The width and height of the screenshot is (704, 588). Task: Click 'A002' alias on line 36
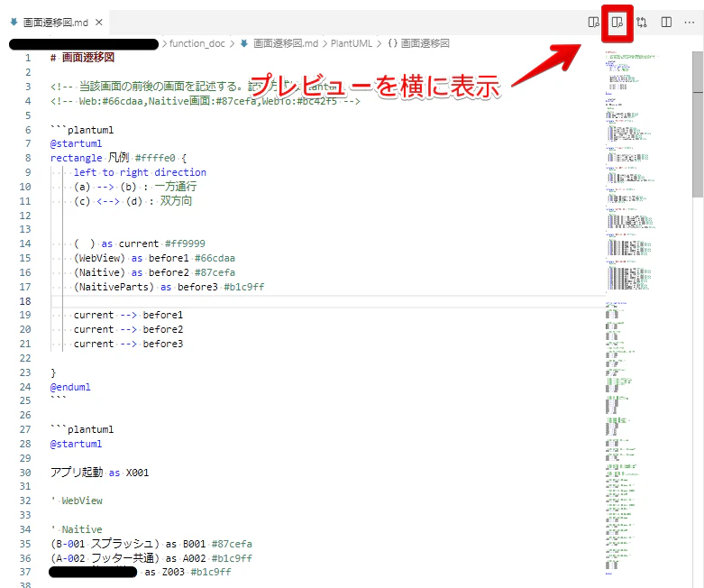[x=195, y=558]
